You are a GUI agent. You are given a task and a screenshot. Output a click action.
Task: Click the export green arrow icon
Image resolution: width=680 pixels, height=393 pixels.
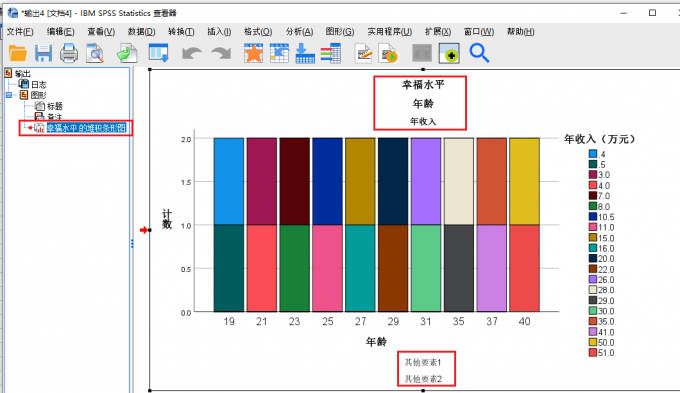pyautogui.click(x=127, y=53)
